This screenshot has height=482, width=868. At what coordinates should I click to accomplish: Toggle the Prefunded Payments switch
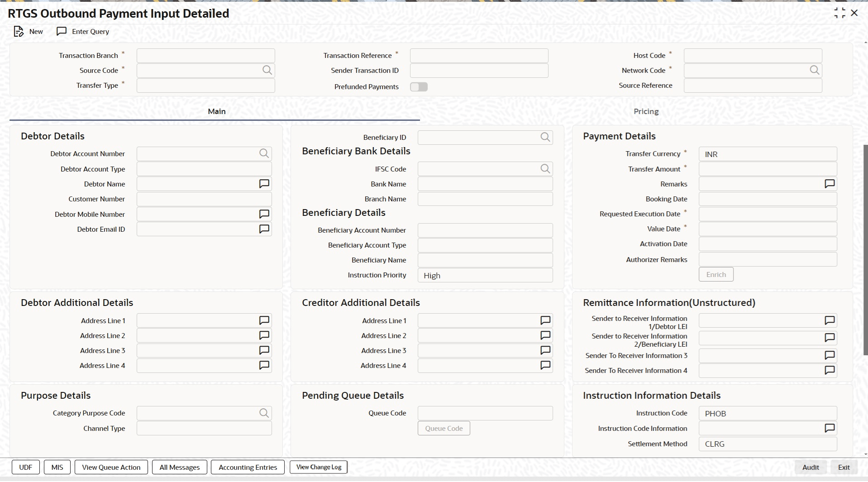[419, 86]
